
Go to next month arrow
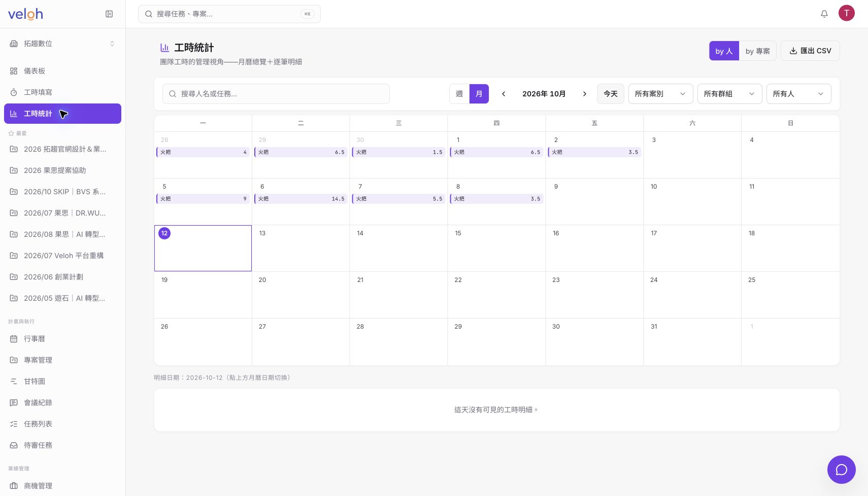(585, 94)
